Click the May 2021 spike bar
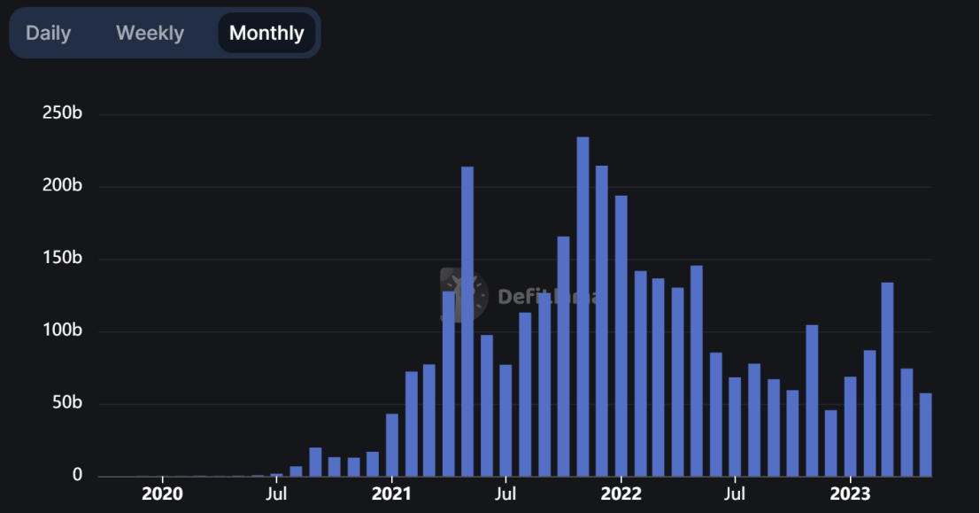This screenshot has width=980, height=513. tap(467, 321)
